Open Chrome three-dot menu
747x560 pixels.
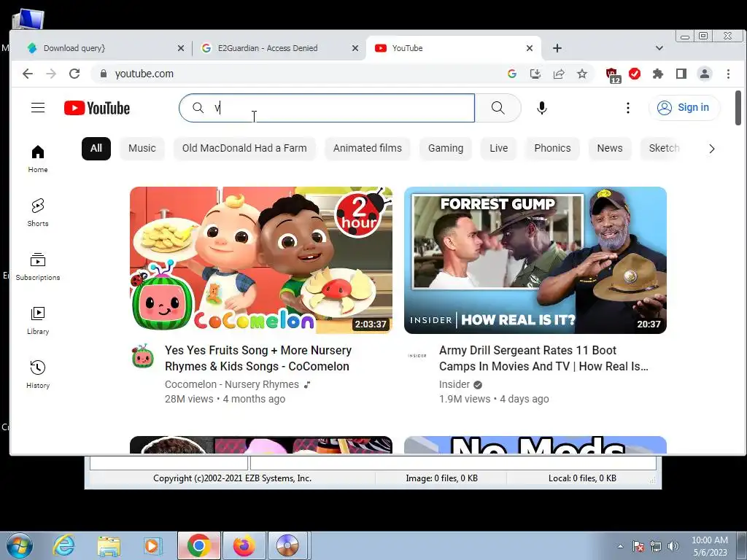click(728, 74)
